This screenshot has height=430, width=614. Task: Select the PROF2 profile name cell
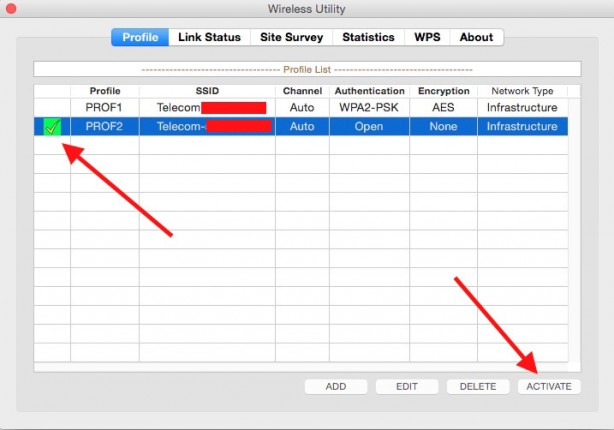[x=105, y=126]
